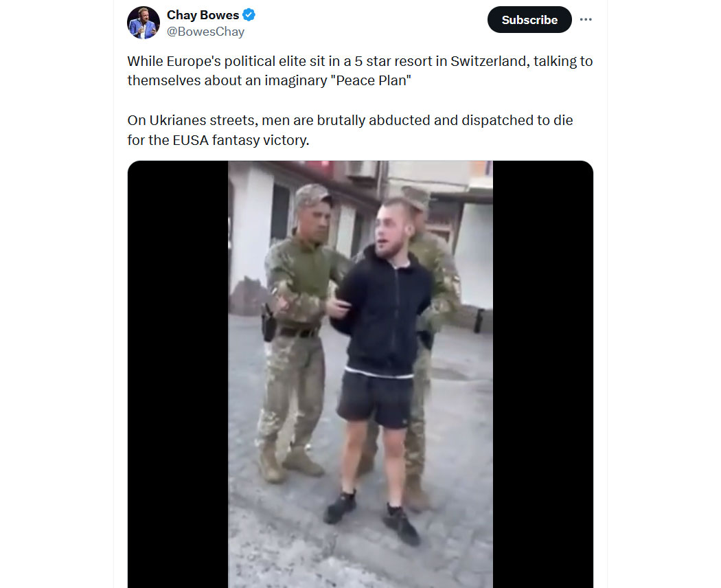Click the video's left black letterbox bar
This screenshot has height=588, width=721.
(178, 374)
